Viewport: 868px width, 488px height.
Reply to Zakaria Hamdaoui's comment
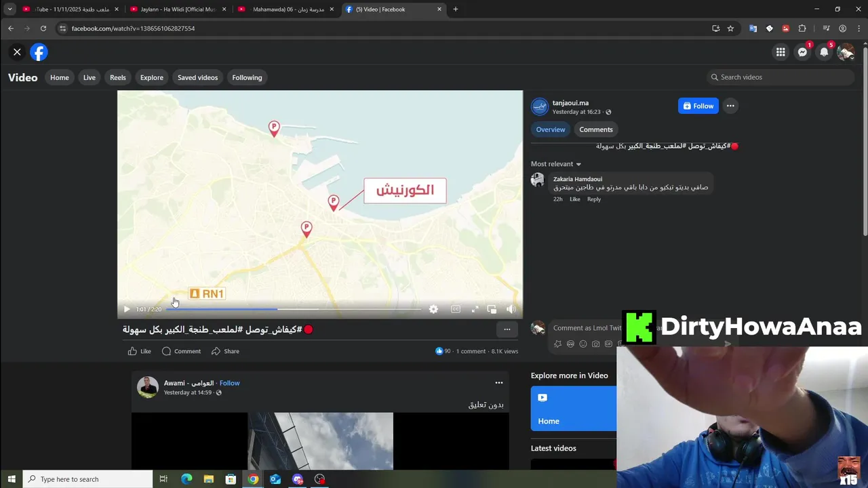coord(594,199)
